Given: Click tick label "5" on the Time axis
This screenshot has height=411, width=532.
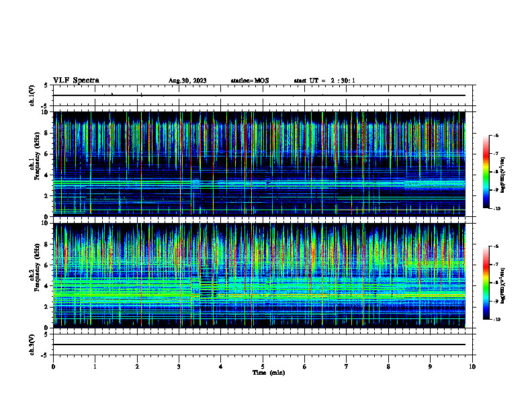Looking at the screenshot, I should pos(263,367).
